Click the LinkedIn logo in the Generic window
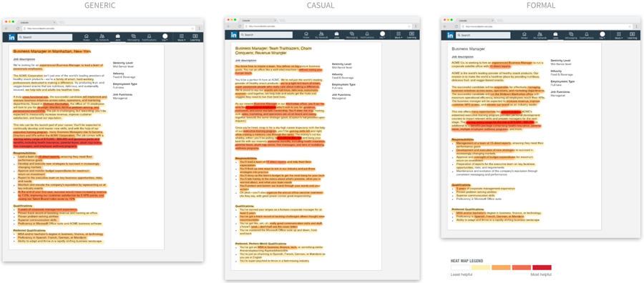Viewport: 644px width, 283px height. pyautogui.click(x=12, y=37)
